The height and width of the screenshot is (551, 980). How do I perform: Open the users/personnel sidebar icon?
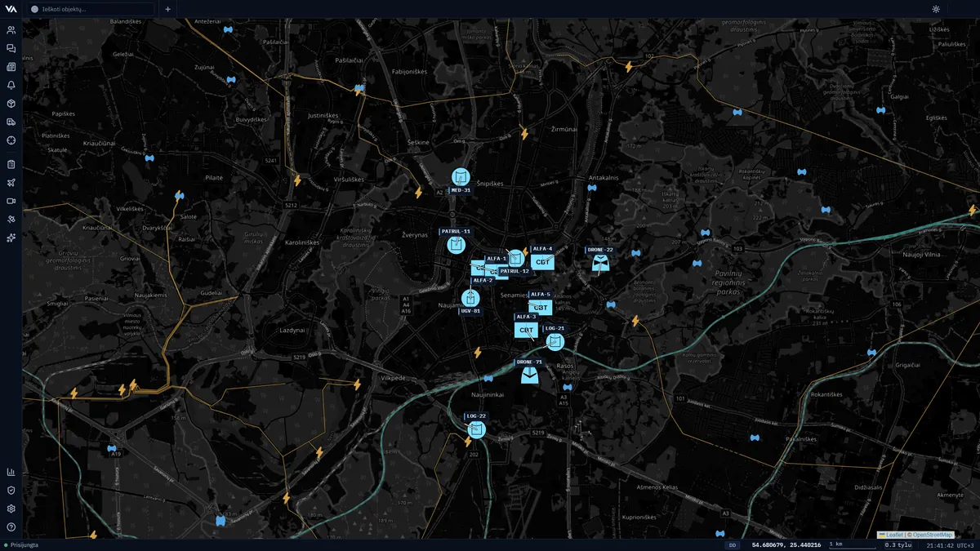[x=11, y=29]
